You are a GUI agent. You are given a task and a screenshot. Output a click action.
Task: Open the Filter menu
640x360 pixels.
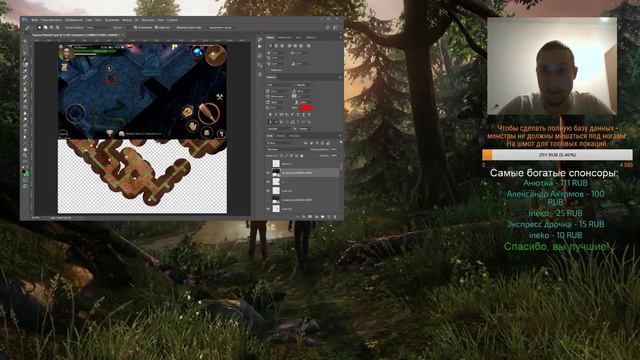tap(127, 20)
